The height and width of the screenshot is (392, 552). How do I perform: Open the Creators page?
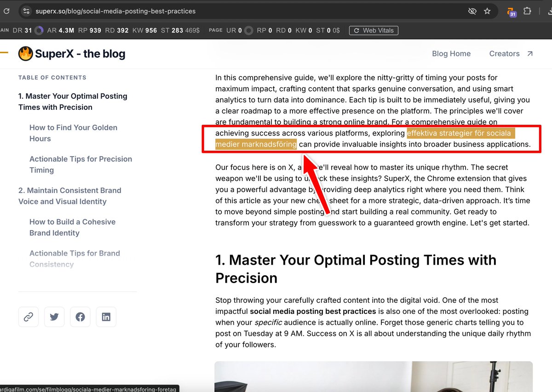(505, 53)
